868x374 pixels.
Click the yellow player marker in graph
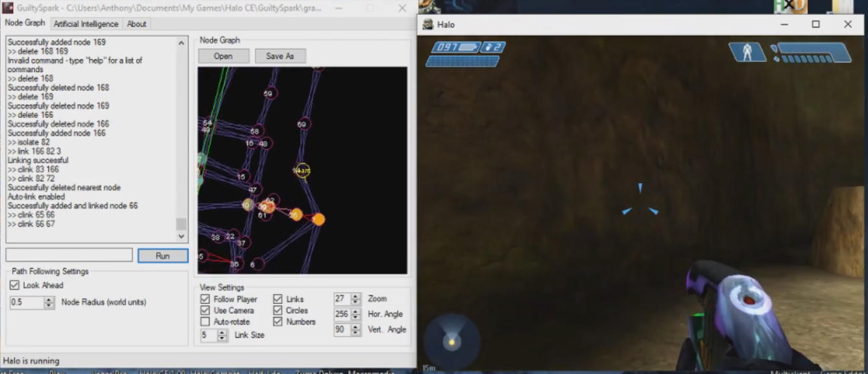[x=302, y=171]
